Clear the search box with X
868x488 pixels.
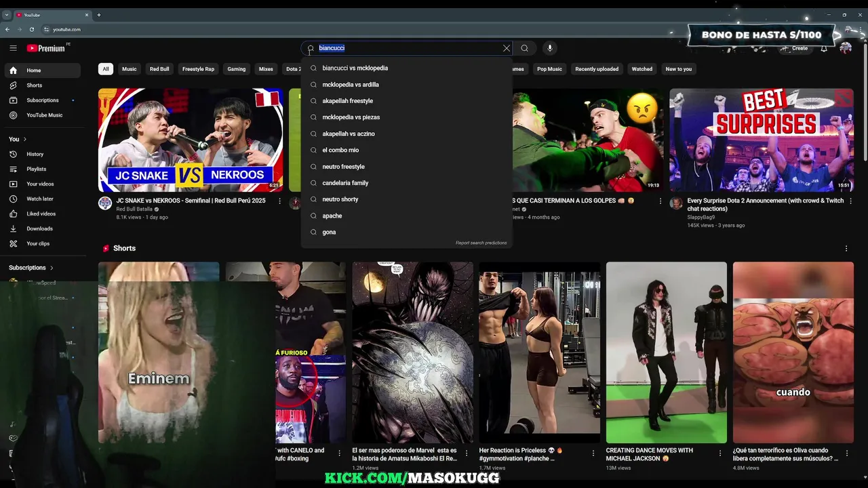click(x=506, y=48)
